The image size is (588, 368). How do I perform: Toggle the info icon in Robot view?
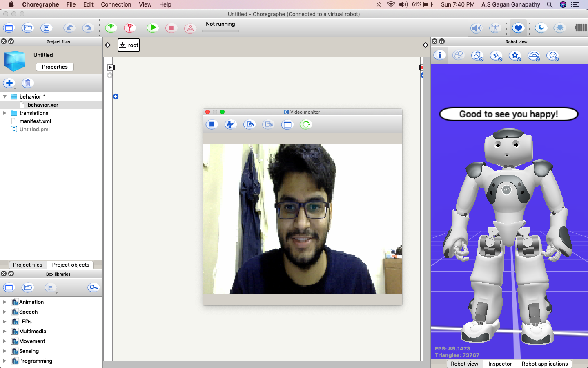(440, 55)
